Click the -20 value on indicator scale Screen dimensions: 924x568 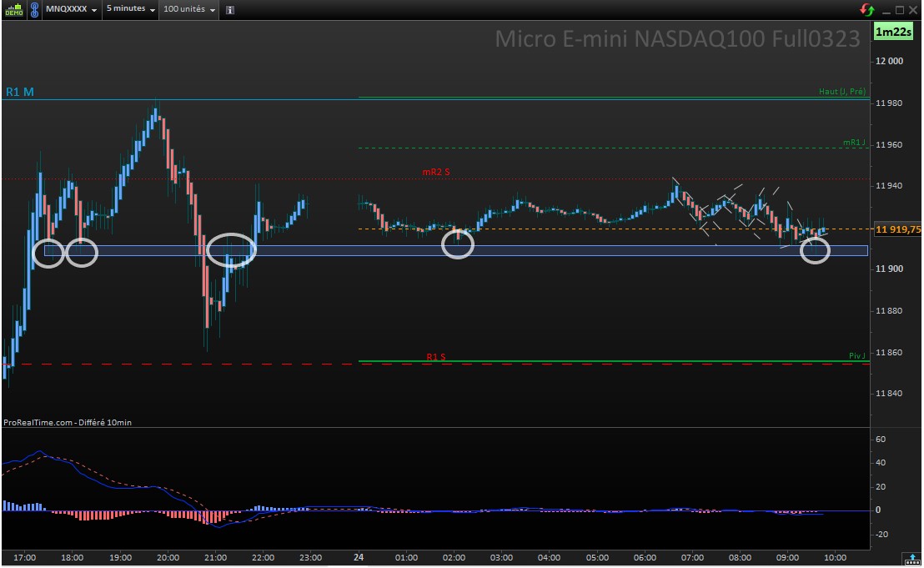coord(881,535)
